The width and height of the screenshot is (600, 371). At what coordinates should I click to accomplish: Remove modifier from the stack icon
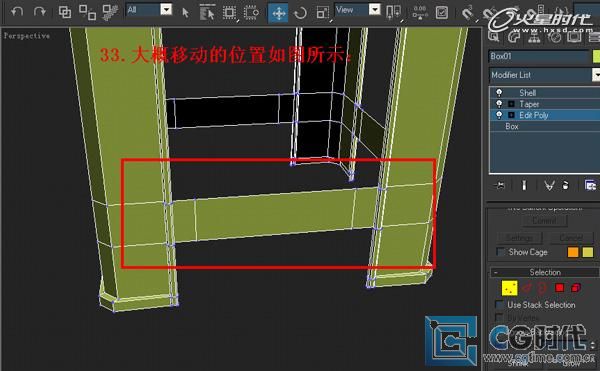566,186
